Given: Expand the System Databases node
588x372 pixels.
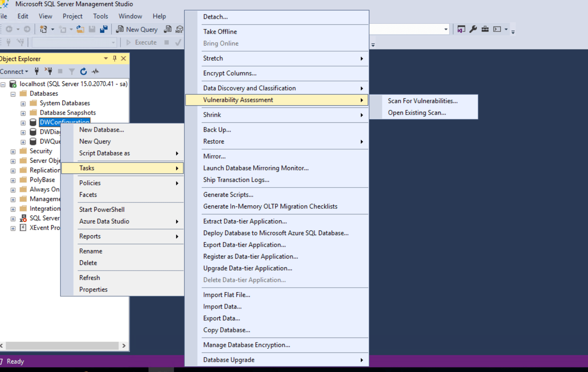Looking at the screenshot, I should coord(23,104).
